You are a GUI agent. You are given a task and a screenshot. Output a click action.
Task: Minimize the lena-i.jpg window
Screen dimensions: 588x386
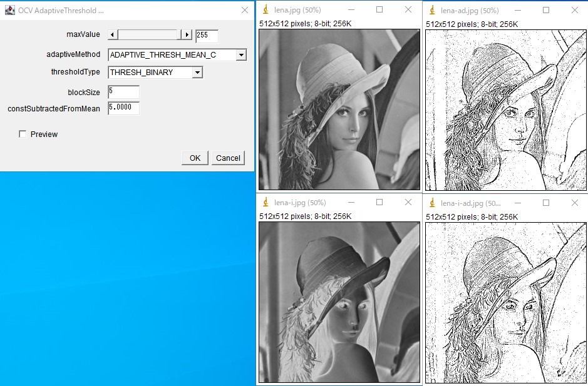(x=351, y=202)
